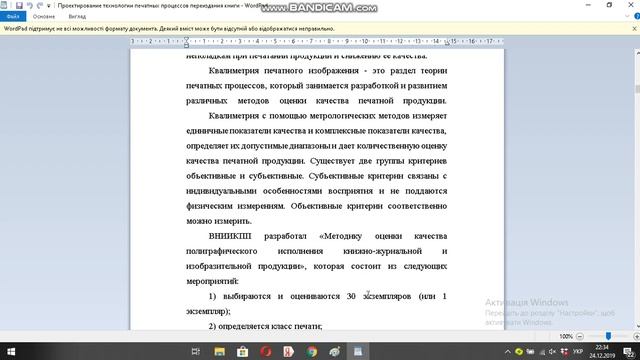Zoom in with the plus button
This screenshot has width=640, height=360.
[x=636, y=336]
